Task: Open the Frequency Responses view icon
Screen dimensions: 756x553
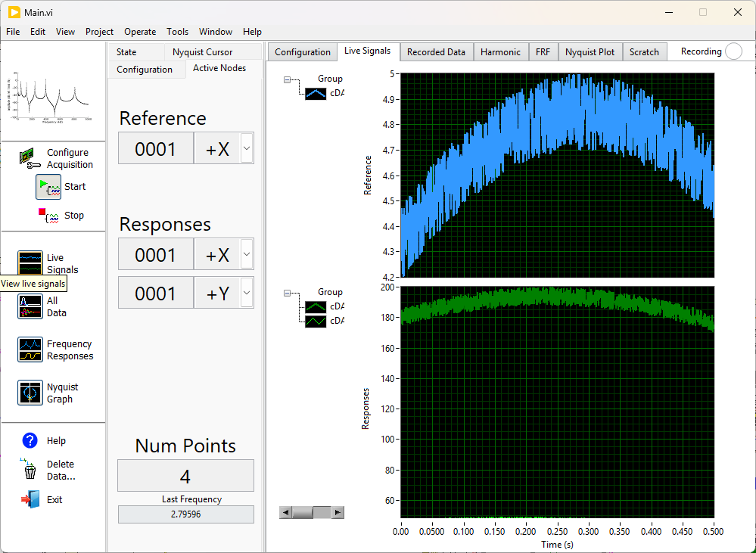Action: [x=30, y=350]
